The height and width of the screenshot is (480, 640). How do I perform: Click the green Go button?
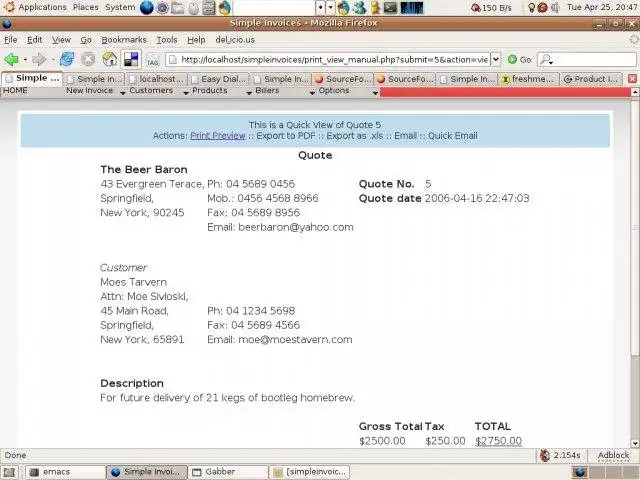pos(520,60)
